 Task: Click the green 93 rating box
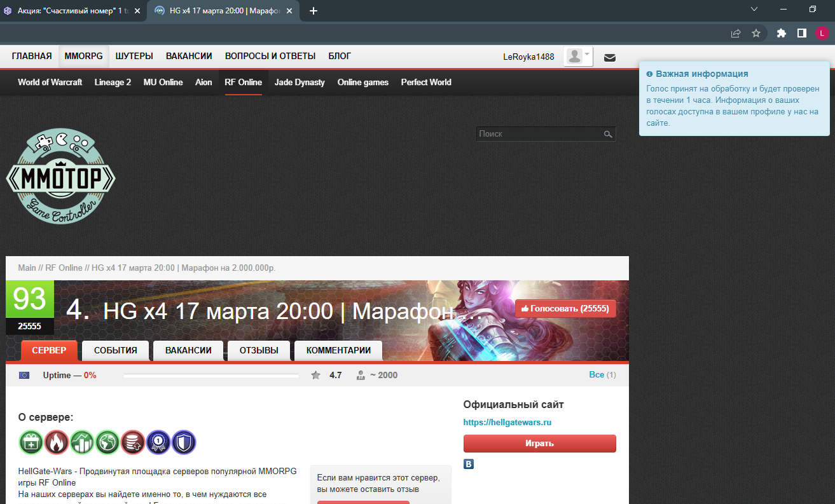click(x=30, y=299)
